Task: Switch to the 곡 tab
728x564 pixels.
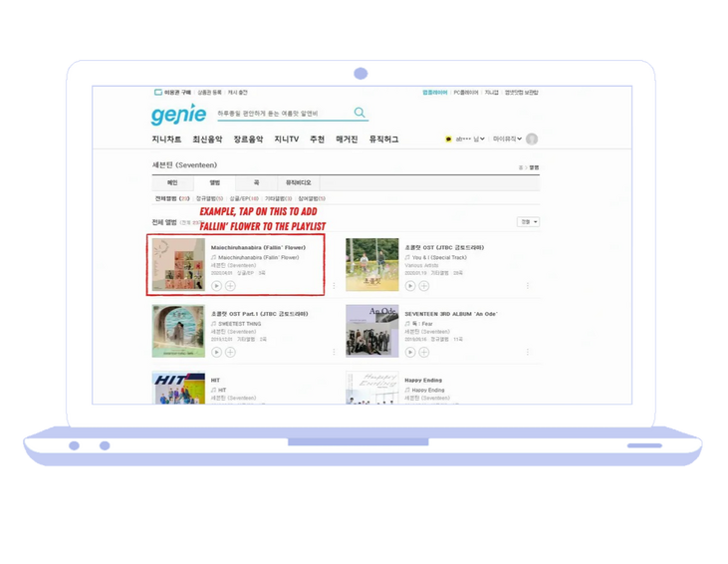Action: tap(256, 182)
